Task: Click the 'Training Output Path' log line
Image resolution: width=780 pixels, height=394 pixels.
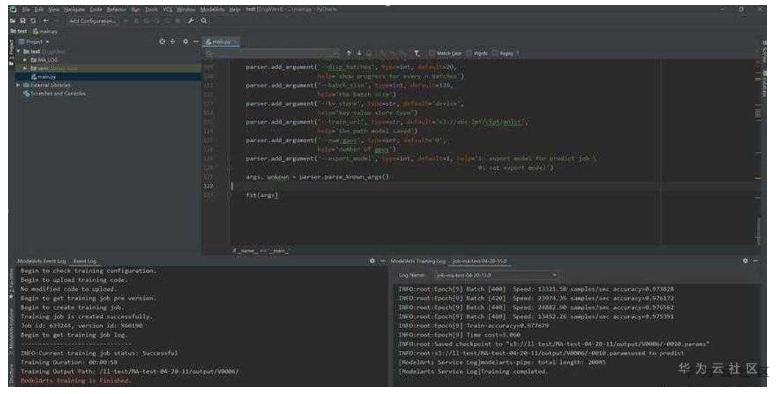Action: pyautogui.click(x=129, y=372)
